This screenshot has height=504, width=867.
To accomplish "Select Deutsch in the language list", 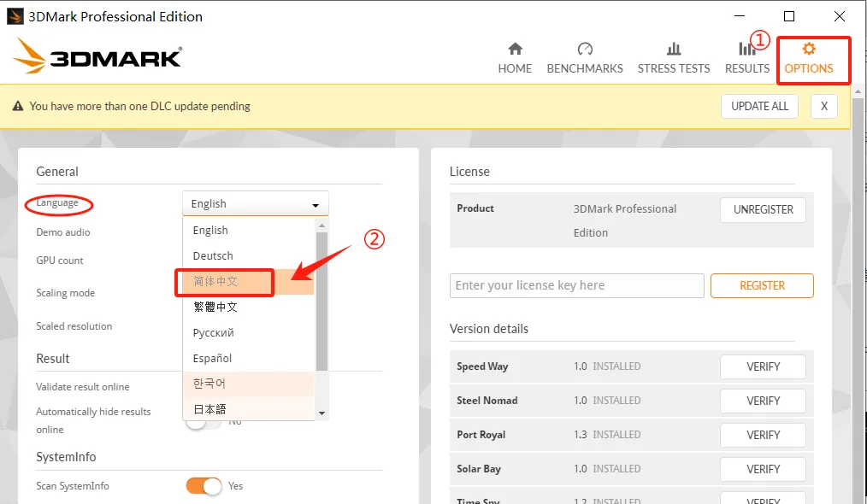I will [x=248, y=256].
